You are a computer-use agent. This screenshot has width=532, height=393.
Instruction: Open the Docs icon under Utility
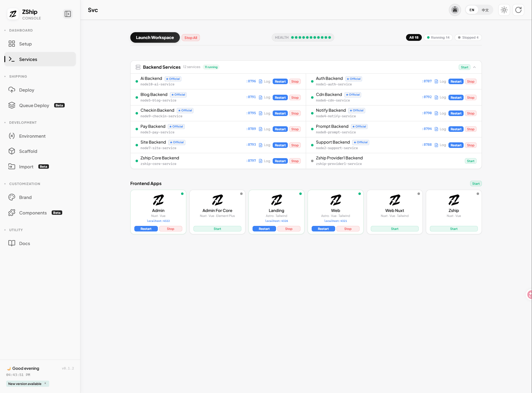[12, 243]
